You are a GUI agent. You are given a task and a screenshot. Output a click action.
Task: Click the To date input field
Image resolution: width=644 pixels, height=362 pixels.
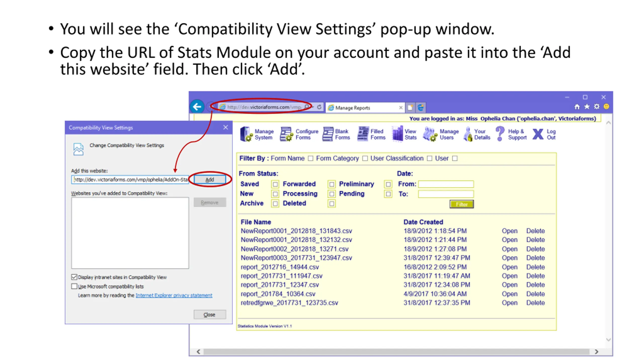[446, 194]
